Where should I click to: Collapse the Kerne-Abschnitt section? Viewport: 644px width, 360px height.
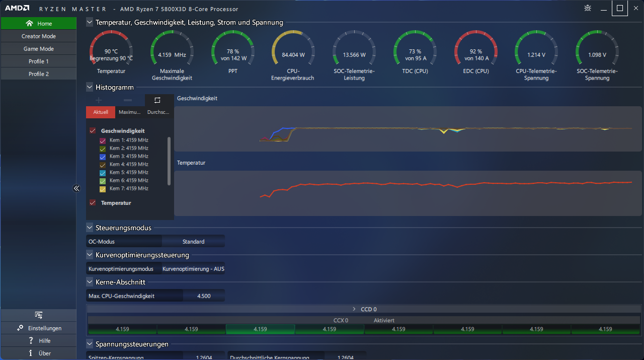pos(90,282)
